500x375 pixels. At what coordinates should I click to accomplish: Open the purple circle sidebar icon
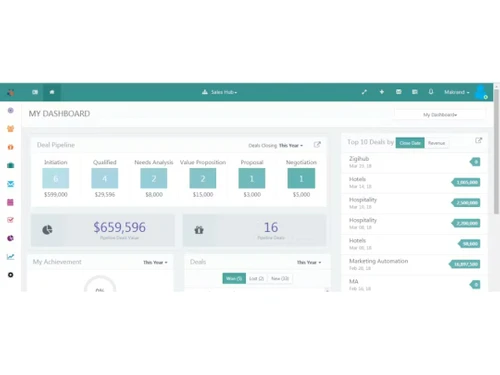(x=11, y=110)
